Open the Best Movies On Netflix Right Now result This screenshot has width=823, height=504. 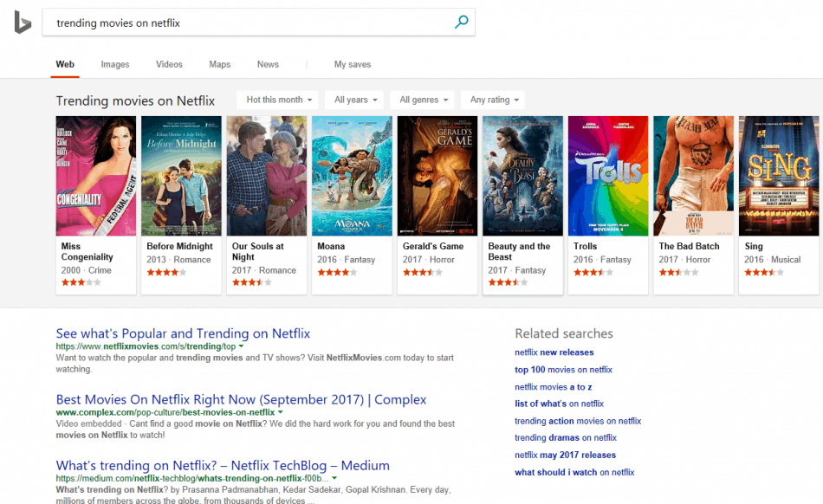pos(241,399)
